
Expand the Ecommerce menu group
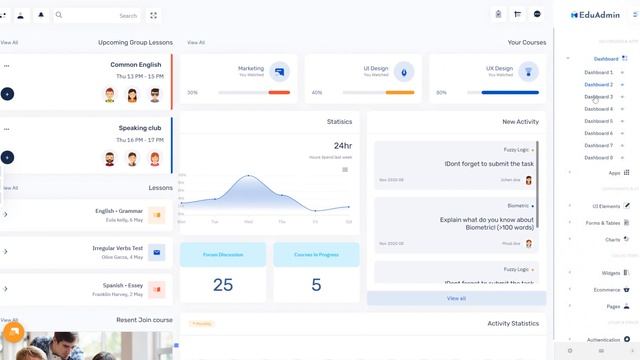570,289
